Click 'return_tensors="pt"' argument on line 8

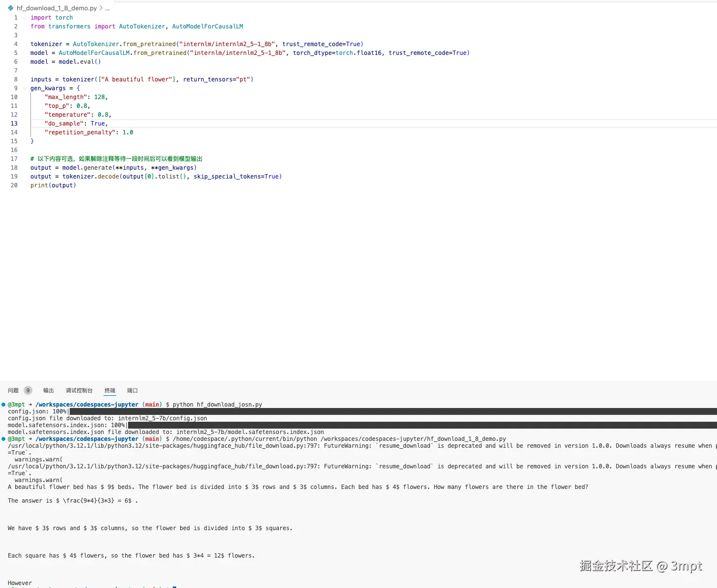point(216,79)
